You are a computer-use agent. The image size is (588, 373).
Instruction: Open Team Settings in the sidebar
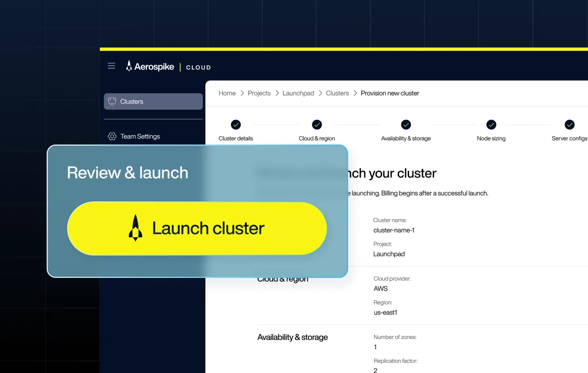point(140,136)
